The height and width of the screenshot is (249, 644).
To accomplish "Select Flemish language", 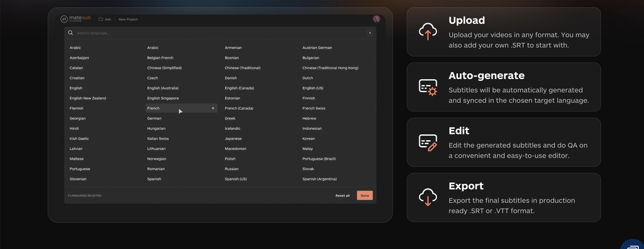I will [77, 108].
